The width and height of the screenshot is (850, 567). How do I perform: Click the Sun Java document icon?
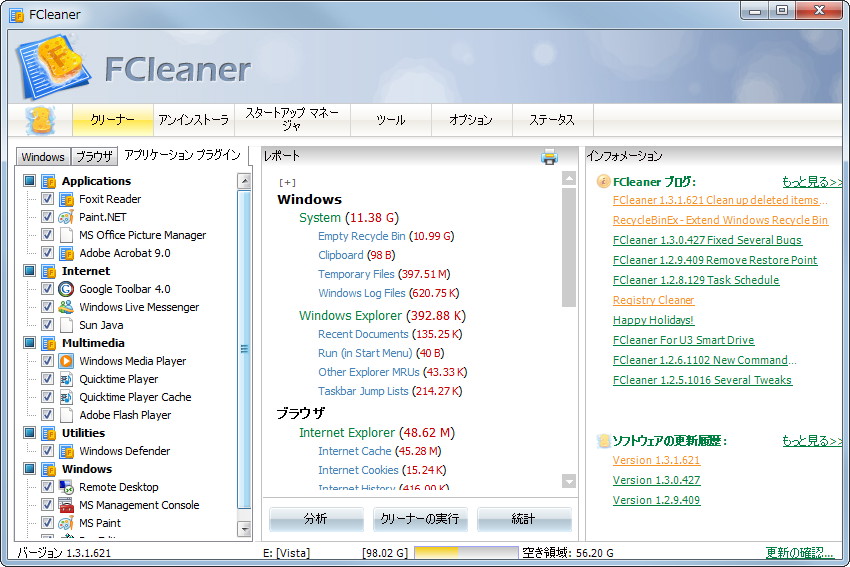pos(66,325)
